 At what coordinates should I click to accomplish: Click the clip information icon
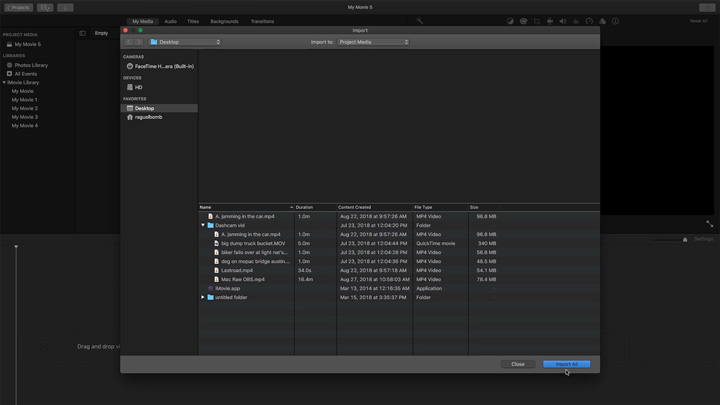click(x=615, y=21)
